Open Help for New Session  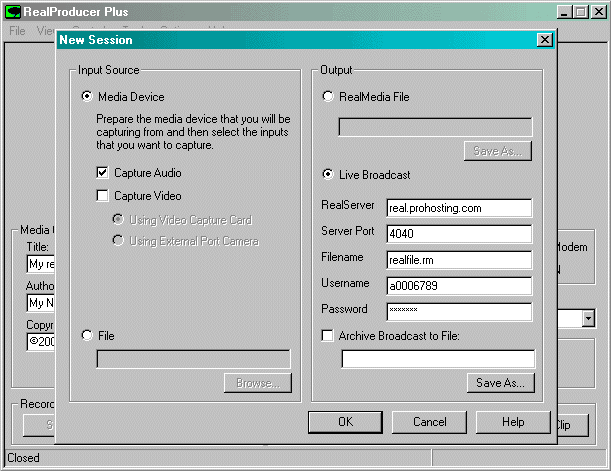click(x=513, y=422)
